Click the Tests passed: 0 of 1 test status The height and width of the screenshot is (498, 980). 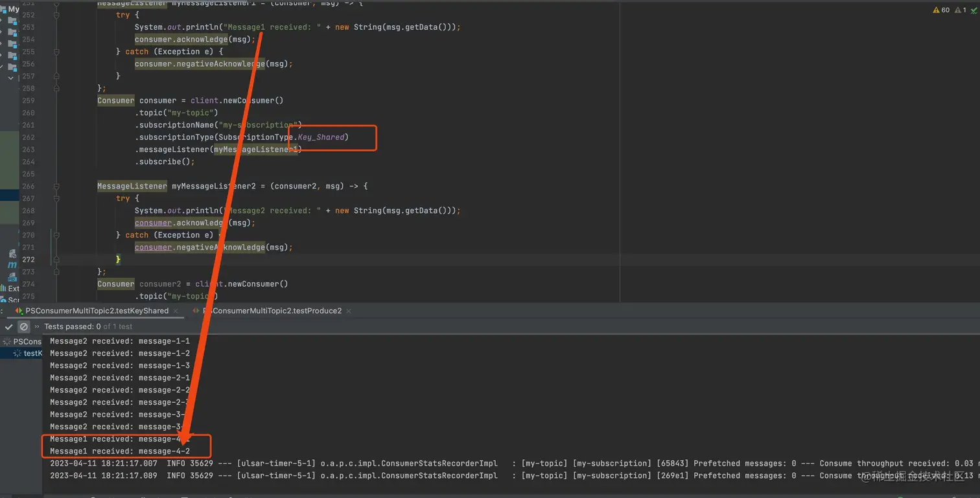click(88, 327)
